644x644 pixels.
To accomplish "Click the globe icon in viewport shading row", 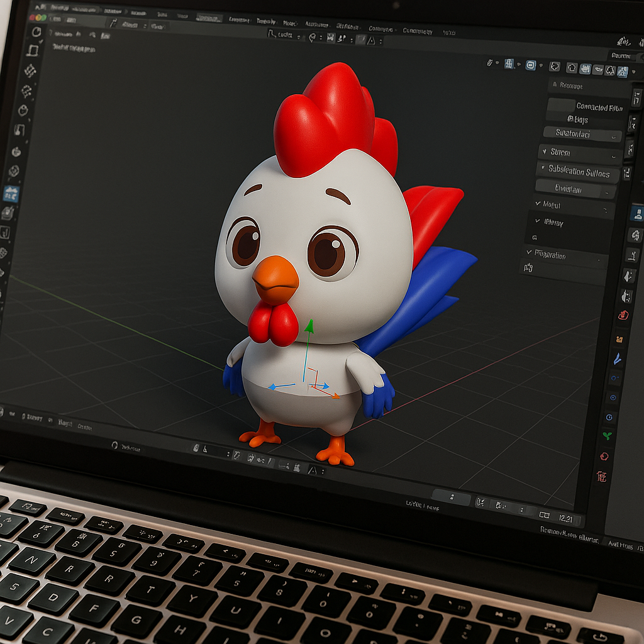I will (555, 66).
